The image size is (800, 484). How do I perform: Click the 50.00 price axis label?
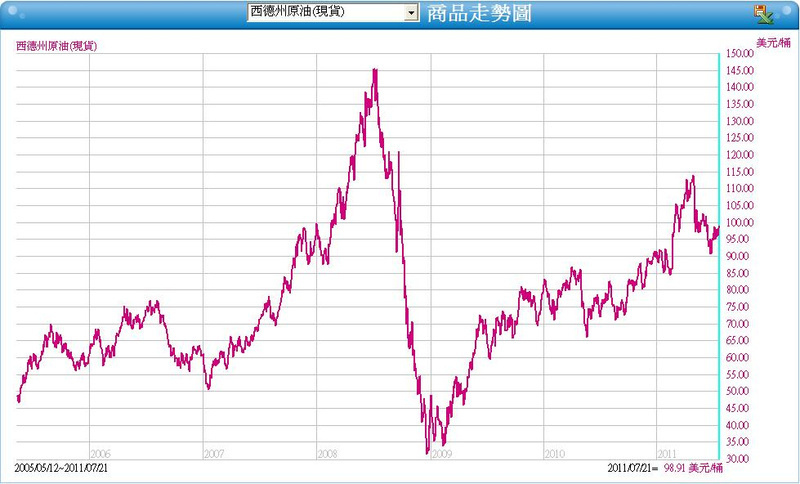tap(737, 391)
